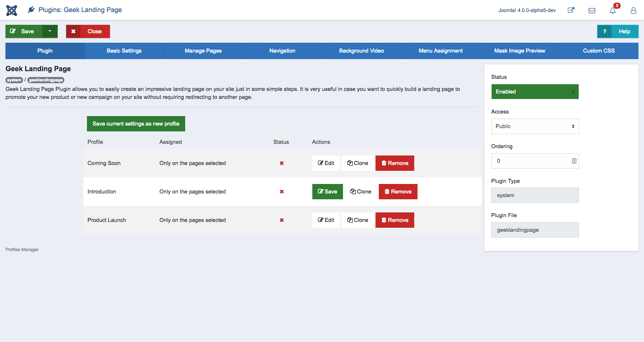Viewport: 644px width, 342px height.
Task: Click the 'system' folder badge
Action: (x=14, y=80)
